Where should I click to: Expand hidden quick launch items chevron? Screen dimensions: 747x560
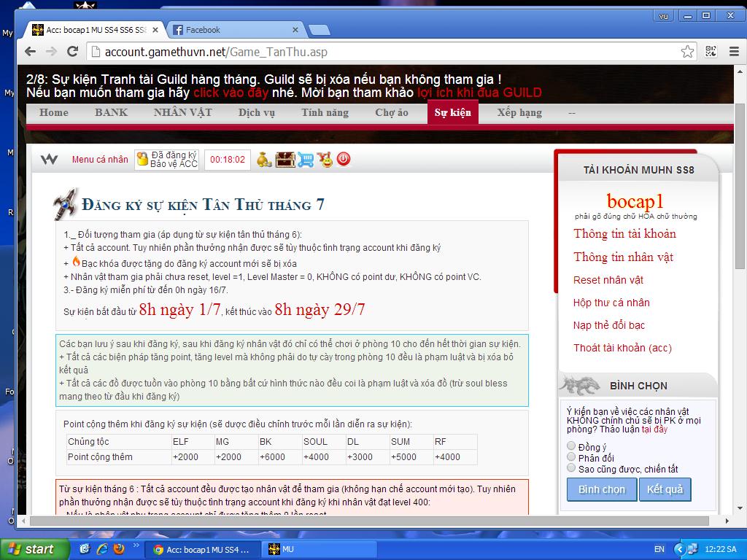[x=136, y=545]
